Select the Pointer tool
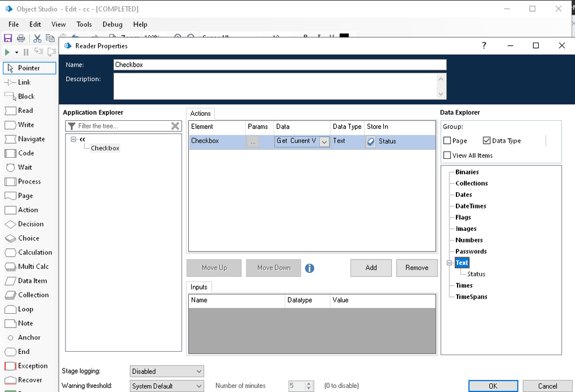This screenshot has height=392, width=575. (29, 68)
